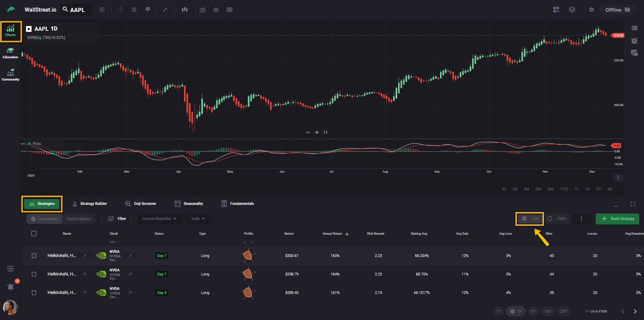The width and height of the screenshot is (644, 320).
Task: Expand the Plots indicator panel
Action: 30,144
